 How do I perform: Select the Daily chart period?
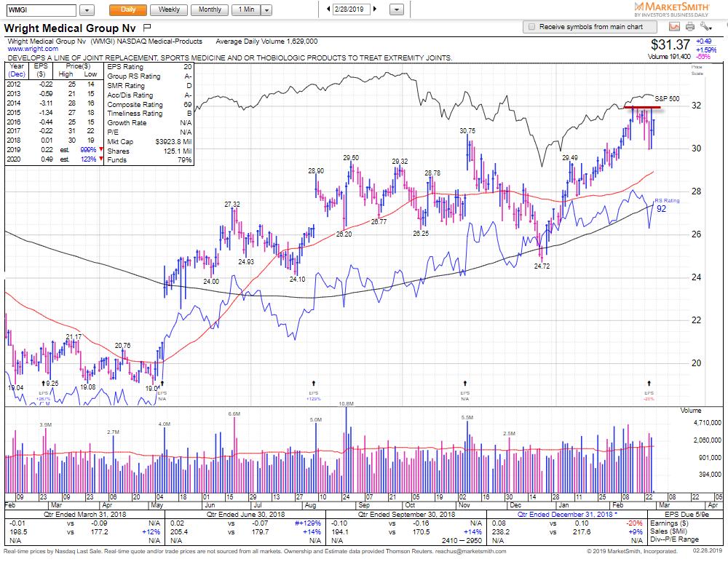(128, 9)
